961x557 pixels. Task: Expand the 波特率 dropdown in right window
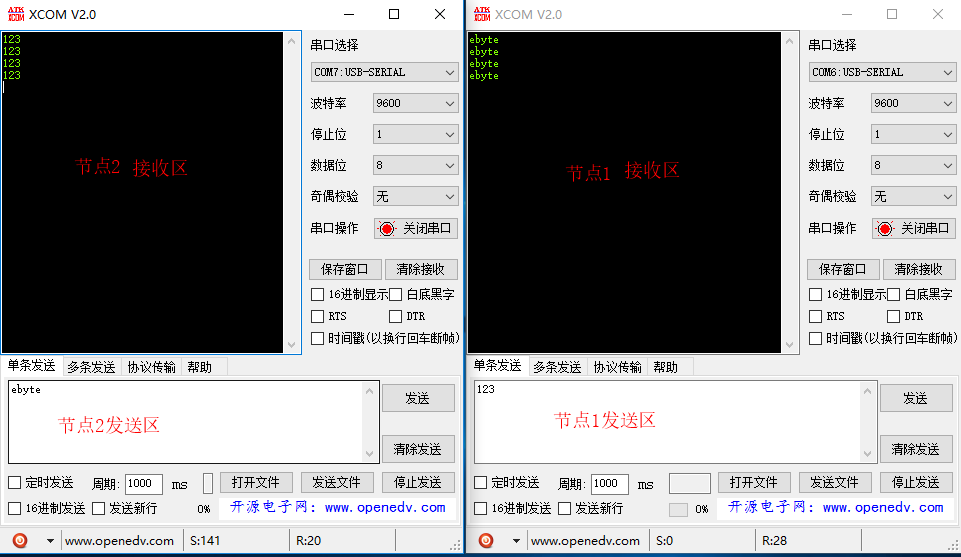pyautogui.click(x=913, y=103)
